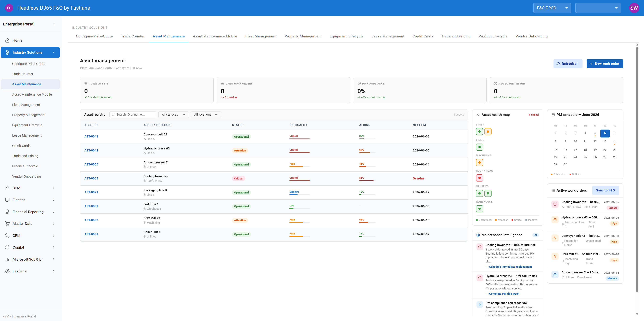
Task: Open the SW user profile avatar
Action: coord(634,8)
